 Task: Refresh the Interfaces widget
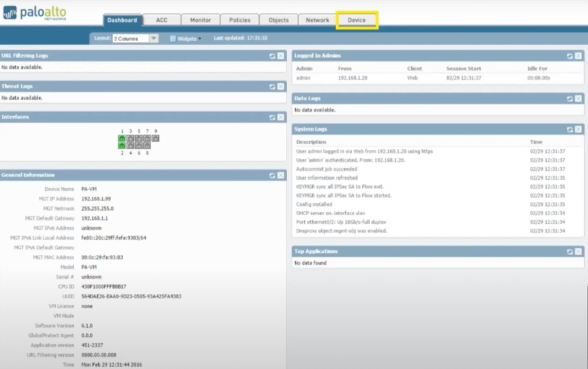point(272,118)
